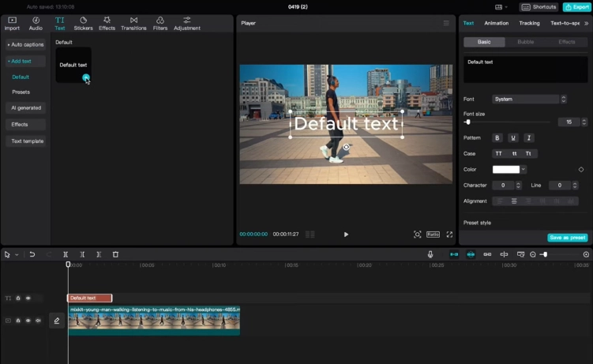Expand the text color dropdown arrow
The height and width of the screenshot is (364, 593).
click(x=524, y=169)
